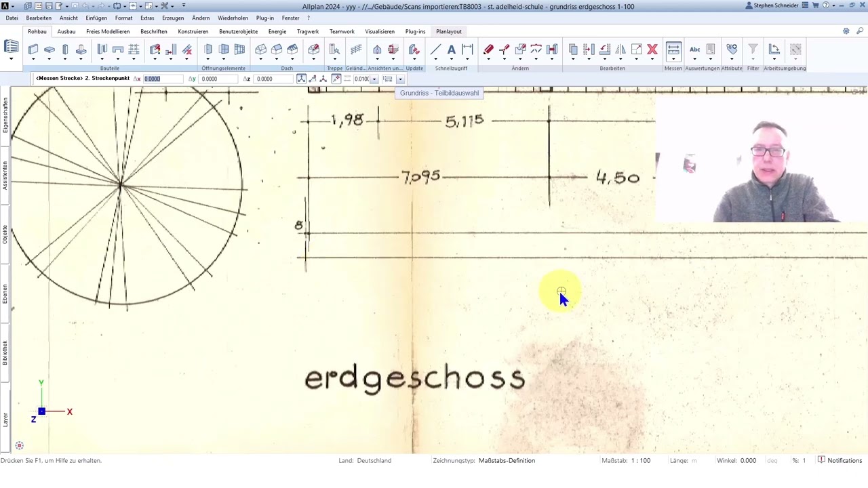Viewport: 868px width, 488px height.
Task: Select the roof frame tool in Dach
Action: click(x=260, y=49)
